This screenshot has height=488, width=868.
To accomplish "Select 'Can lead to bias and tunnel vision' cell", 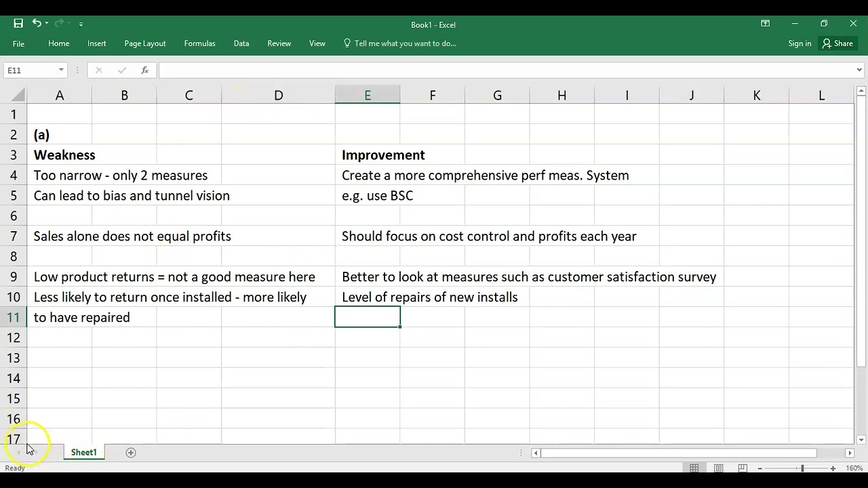I will pyautogui.click(x=60, y=195).
